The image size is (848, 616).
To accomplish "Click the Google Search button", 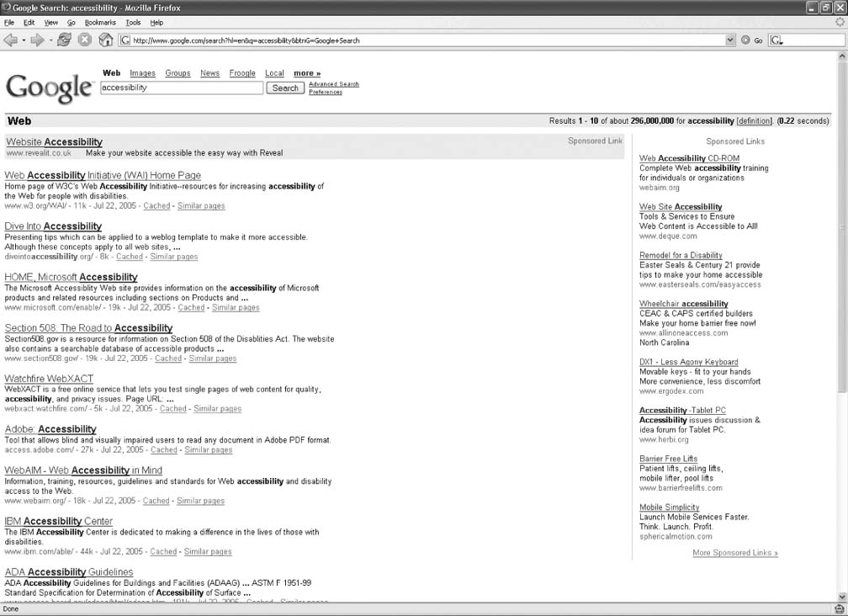I will [285, 88].
